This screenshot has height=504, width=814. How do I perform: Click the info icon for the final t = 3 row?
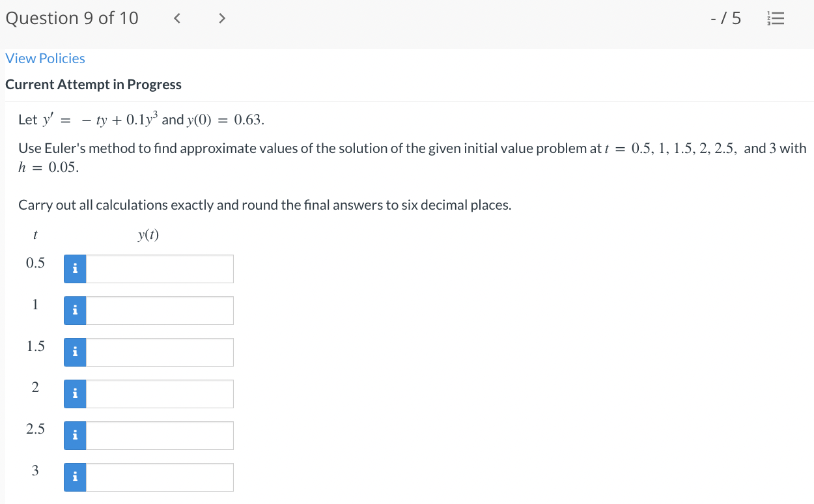(x=74, y=477)
